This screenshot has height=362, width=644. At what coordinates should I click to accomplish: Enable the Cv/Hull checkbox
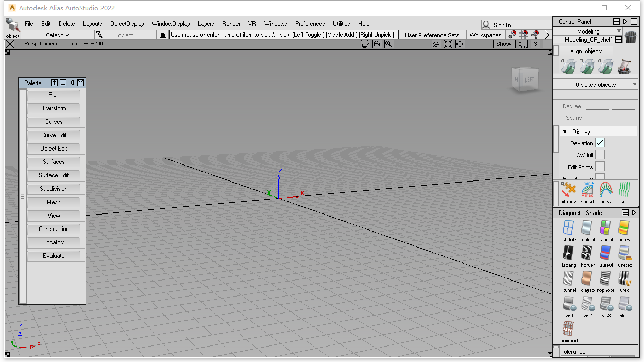(x=600, y=155)
